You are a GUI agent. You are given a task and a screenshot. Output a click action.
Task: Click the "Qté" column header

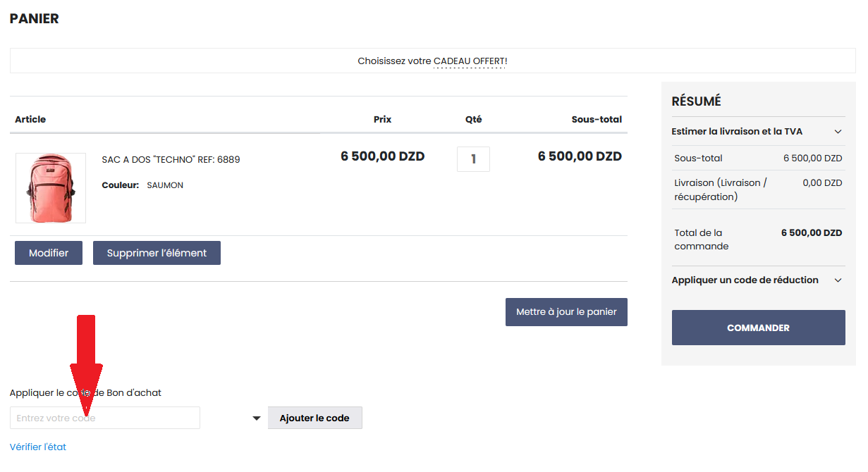click(473, 120)
